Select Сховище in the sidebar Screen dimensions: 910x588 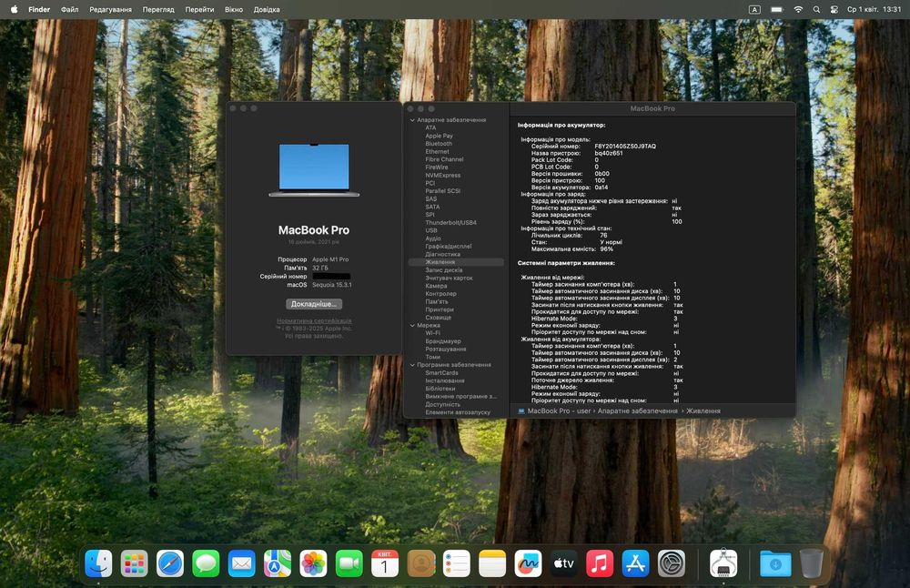(x=439, y=318)
